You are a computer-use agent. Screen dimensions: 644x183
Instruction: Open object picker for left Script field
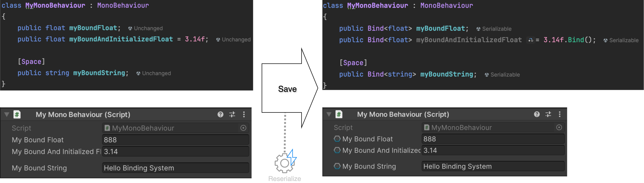[243, 128]
